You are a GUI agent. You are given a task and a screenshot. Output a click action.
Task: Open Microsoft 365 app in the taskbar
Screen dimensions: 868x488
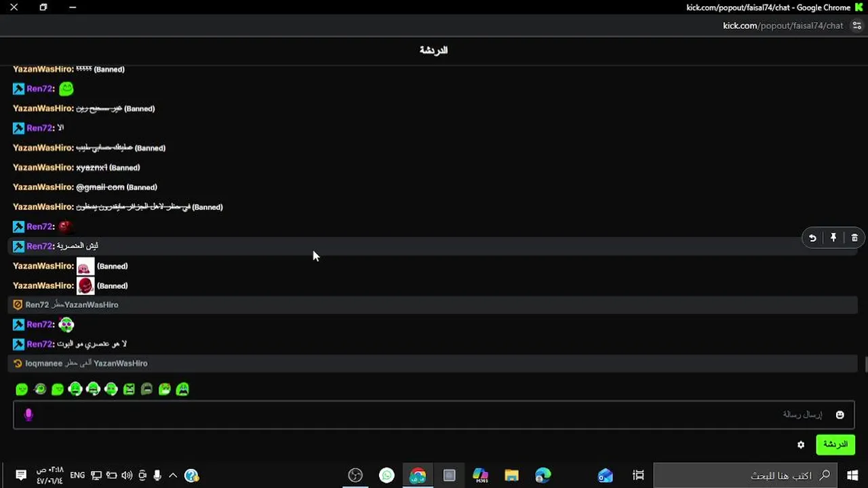tap(480, 475)
